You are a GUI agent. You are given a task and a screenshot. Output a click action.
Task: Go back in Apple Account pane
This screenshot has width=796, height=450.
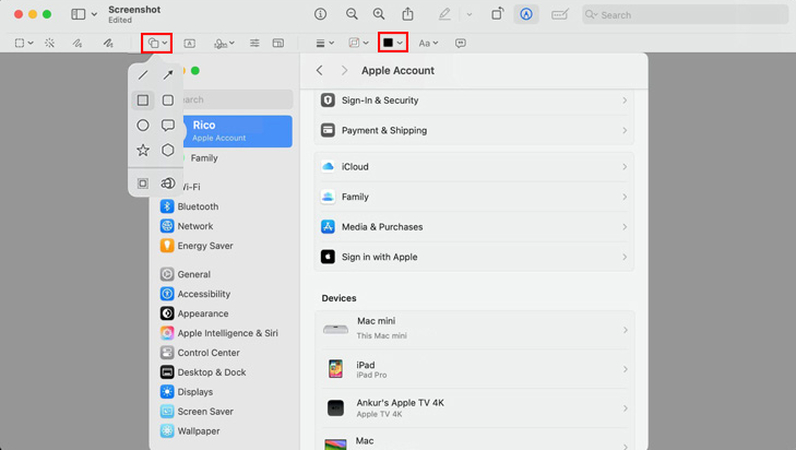pos(319,71)
